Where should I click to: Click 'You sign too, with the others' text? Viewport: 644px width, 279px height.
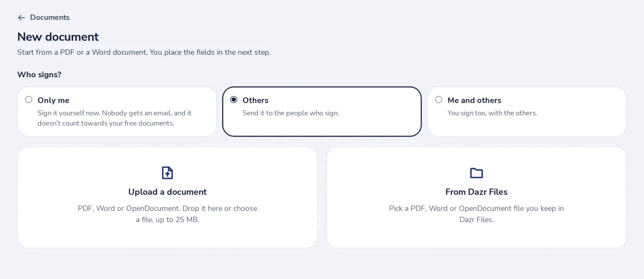click(492, 113)
